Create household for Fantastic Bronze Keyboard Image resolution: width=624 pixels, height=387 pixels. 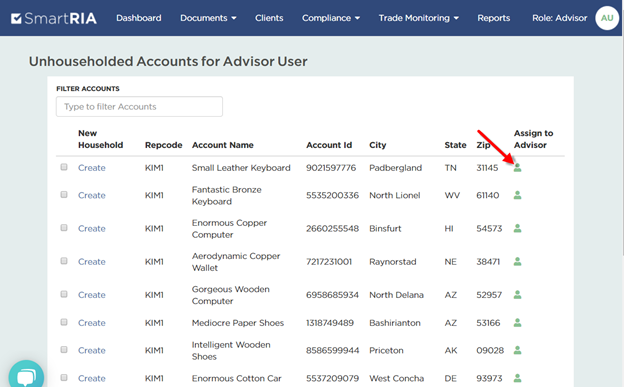[92, 195]
